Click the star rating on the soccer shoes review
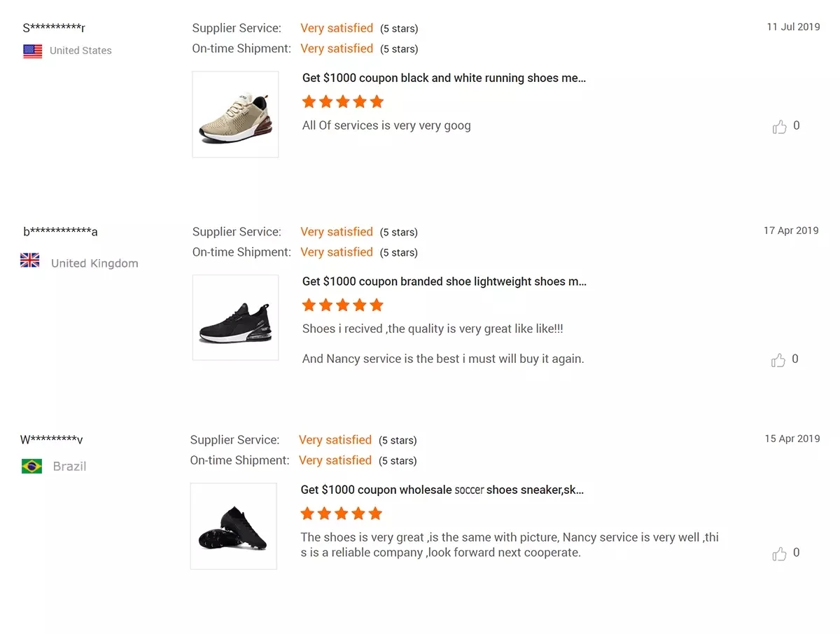Viewport: 840px width, 634px height. pos(342,514)
